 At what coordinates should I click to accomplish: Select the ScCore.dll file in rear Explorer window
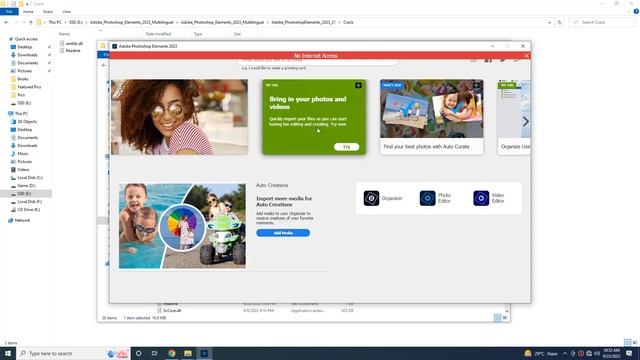172,311
